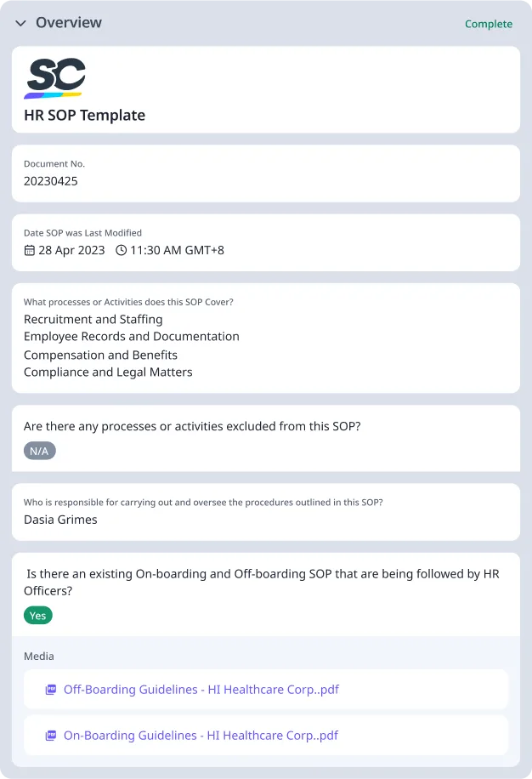
Task: Click the chevron next to Overview
Action: (20, 24)
